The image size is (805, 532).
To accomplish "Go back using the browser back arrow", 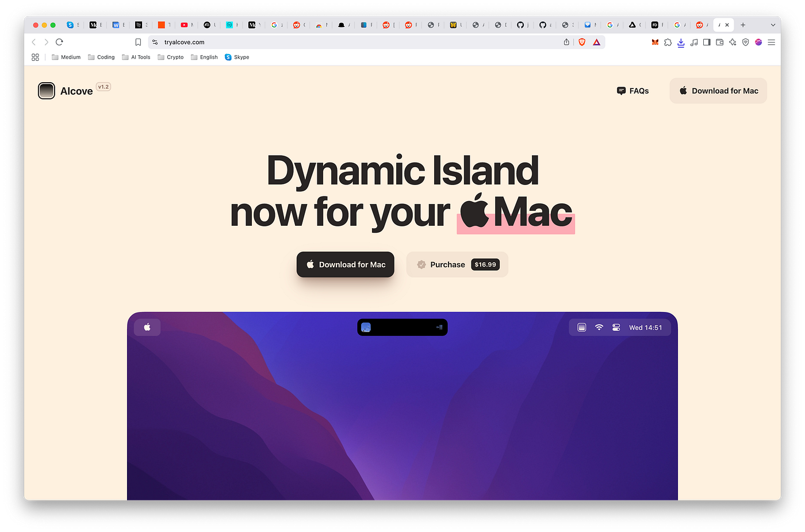I will pos(33,42).
